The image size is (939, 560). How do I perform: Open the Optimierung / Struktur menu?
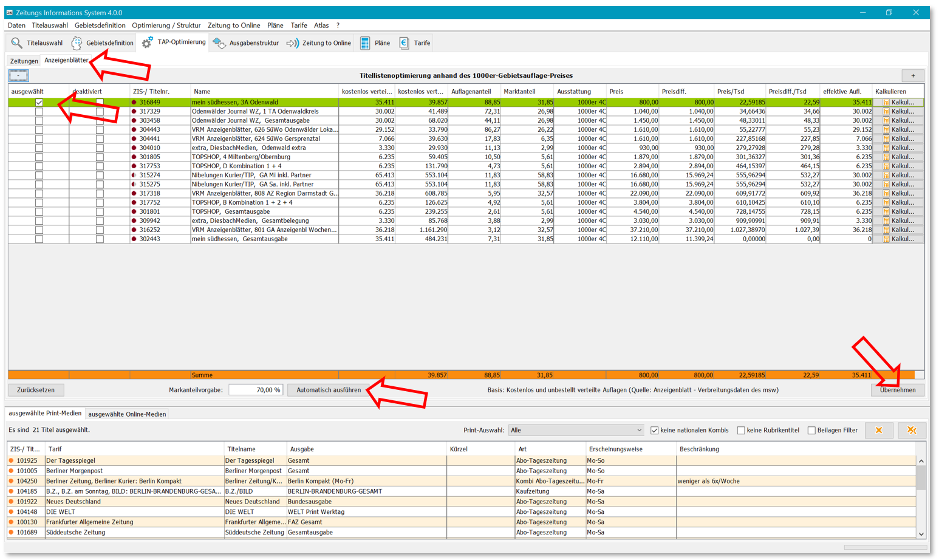tap(166, 26)
